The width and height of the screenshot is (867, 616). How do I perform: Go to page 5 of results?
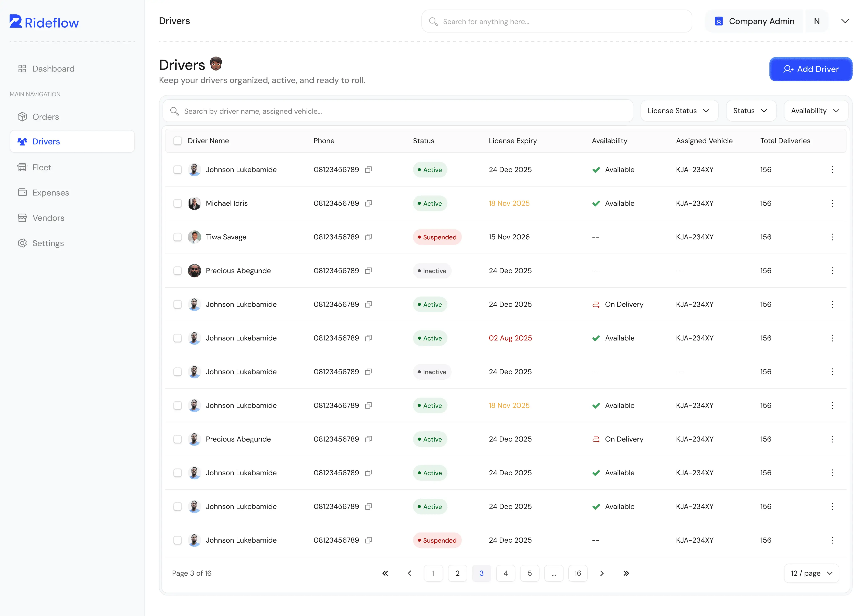[530, 573]
